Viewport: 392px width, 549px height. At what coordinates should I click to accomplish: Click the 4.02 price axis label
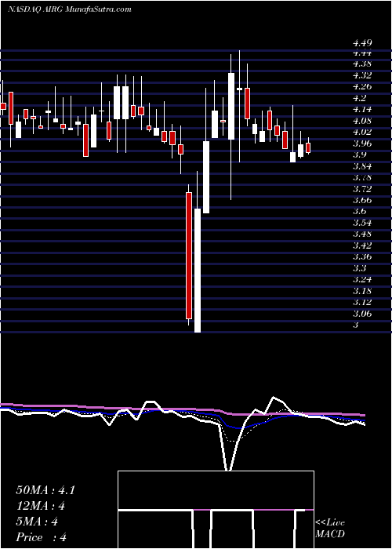(362, 132)
